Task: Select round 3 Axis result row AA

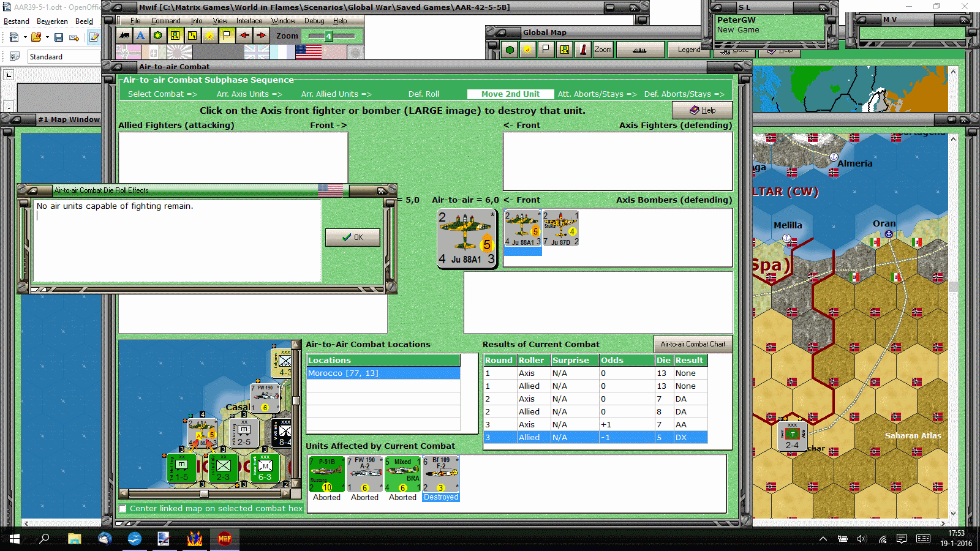Action: (x=596, y=425)
